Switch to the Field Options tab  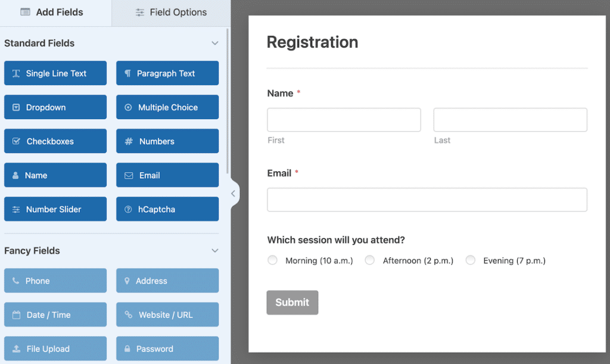click(170, 12)
